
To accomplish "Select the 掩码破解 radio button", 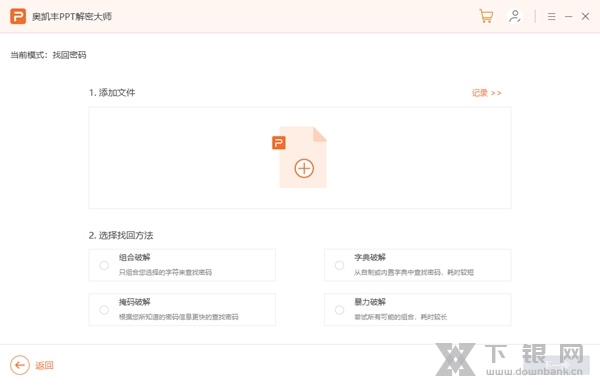I will 104,310.
